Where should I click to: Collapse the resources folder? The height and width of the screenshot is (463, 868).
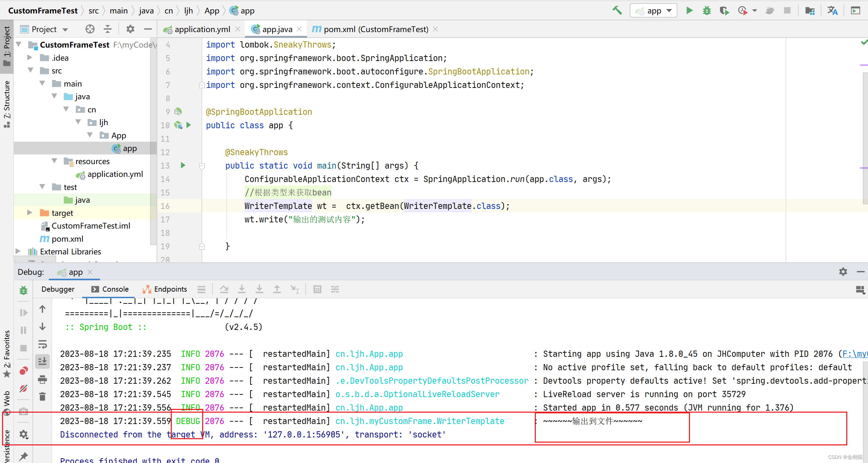pyautogui.click(x=54, y=161)
